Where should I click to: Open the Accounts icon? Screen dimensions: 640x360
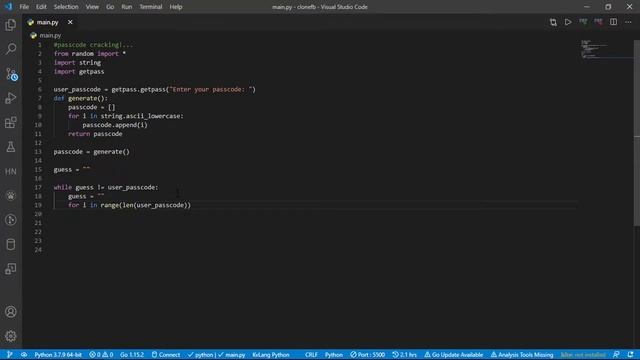[11, 312]
